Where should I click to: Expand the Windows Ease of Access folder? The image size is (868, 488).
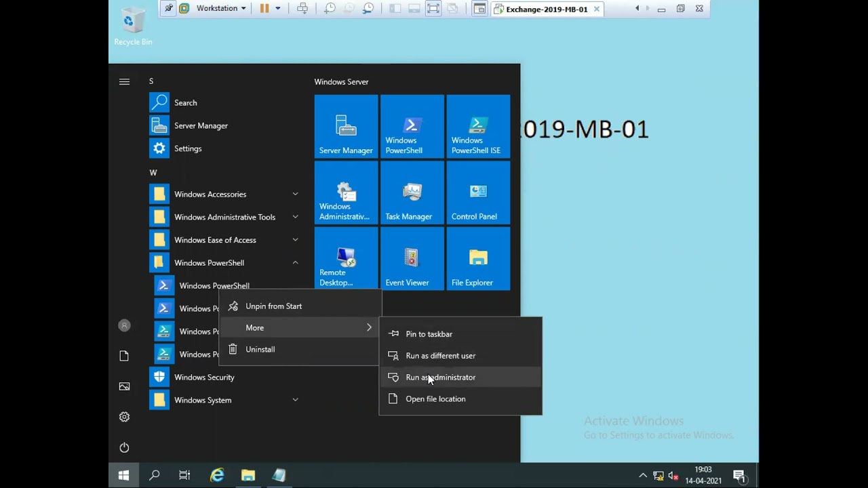[x=224, y=240]
